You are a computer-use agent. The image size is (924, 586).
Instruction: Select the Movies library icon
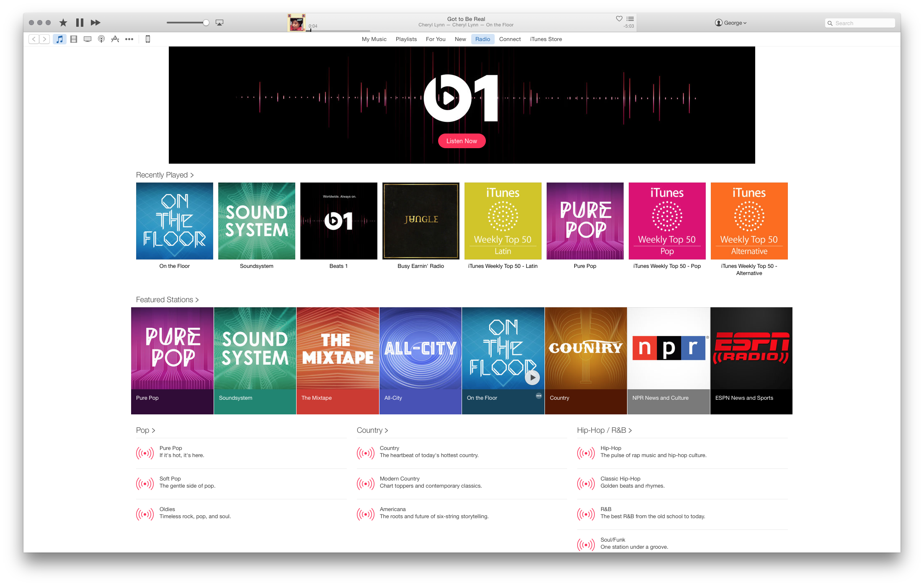tap(74, 39)
